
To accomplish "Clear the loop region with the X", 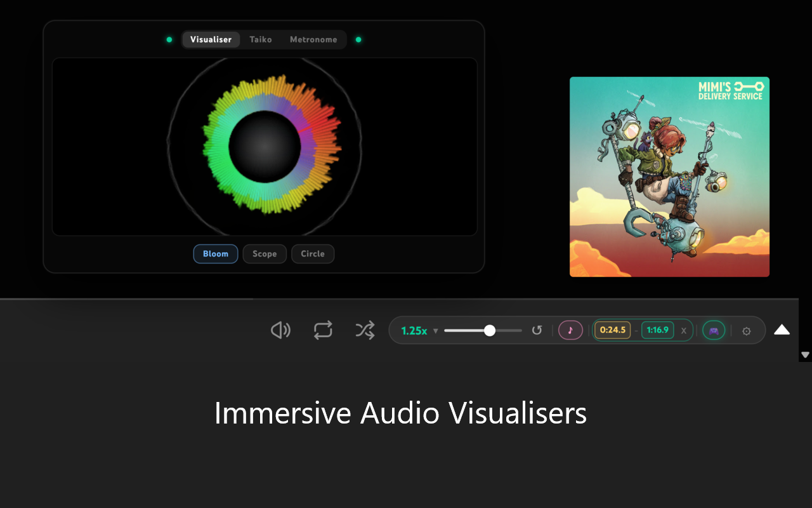I will point(683,330).
